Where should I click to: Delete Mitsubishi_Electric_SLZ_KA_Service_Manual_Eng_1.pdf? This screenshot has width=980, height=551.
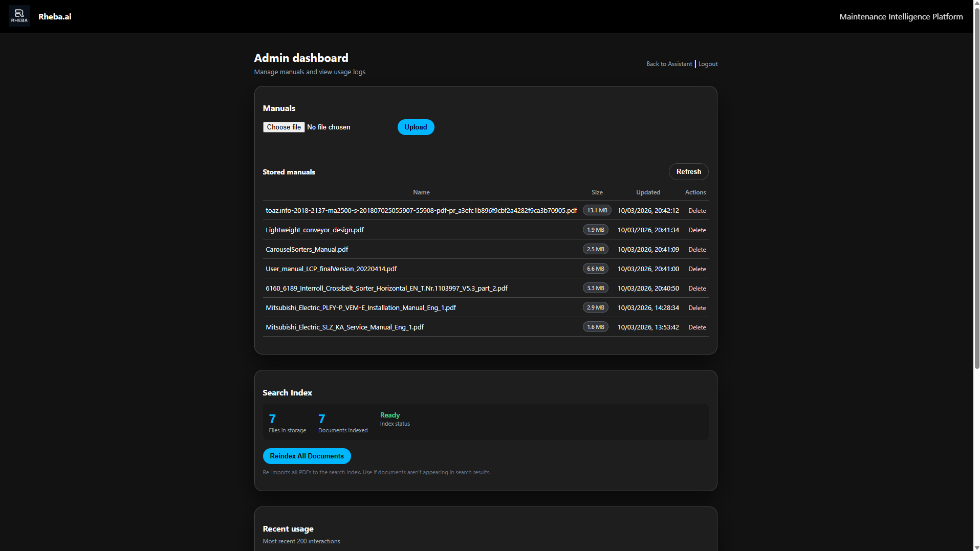(697, 327)
